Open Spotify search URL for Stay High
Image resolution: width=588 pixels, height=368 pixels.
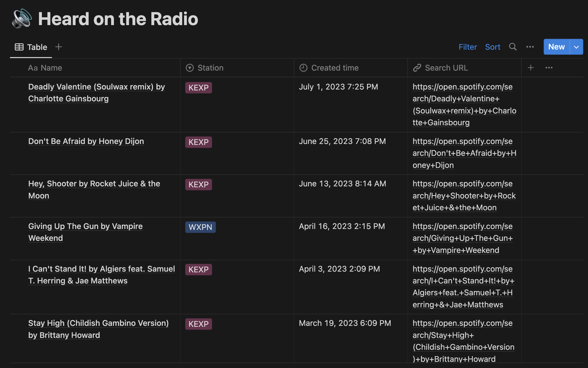click(x=464, y=341)
